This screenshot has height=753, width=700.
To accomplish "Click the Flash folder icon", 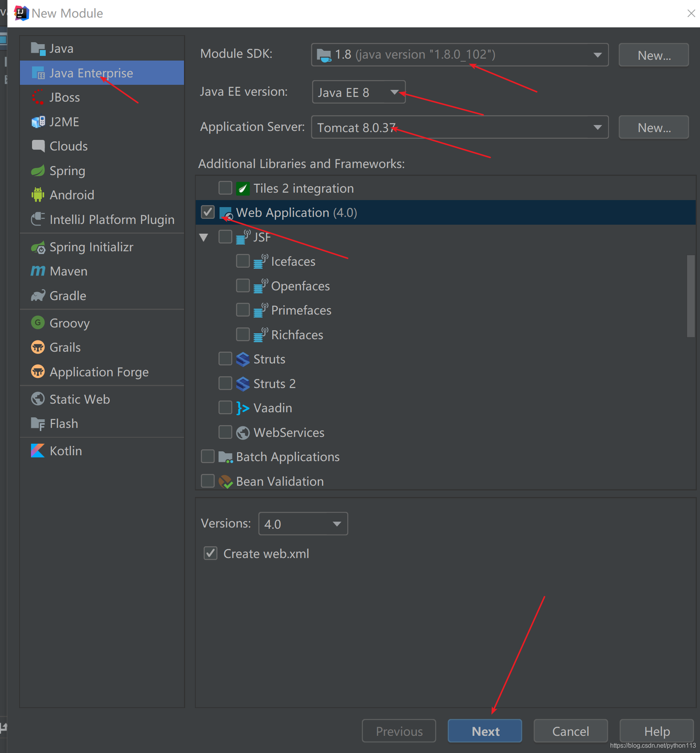I will [38, 424].
